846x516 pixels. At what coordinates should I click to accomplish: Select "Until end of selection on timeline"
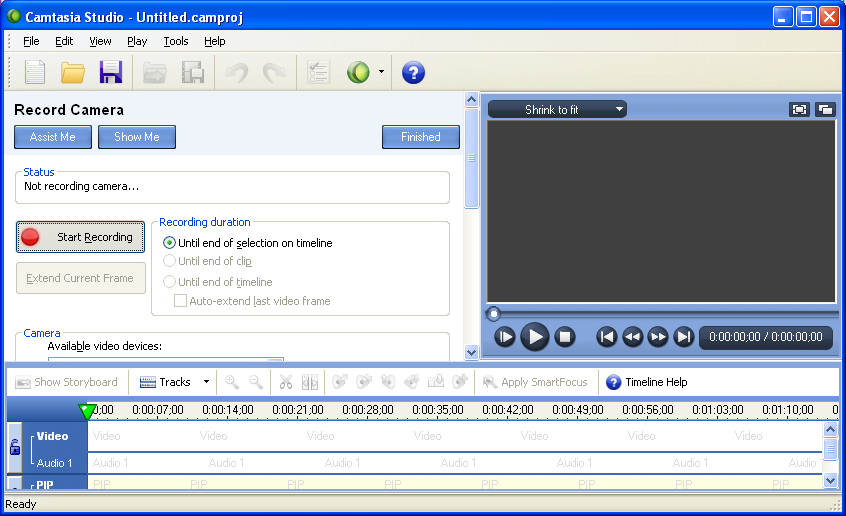pyautogui.click(x=170, y=243)
